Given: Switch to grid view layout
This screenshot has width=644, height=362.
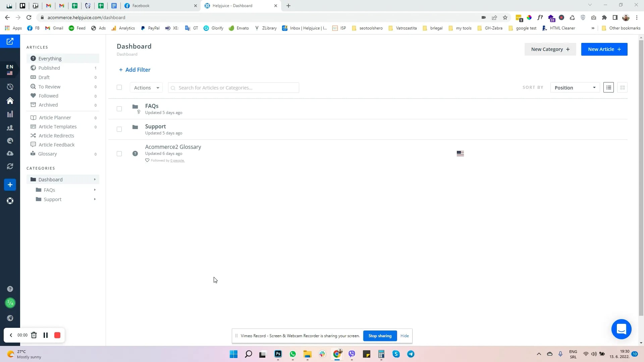Looking at the screenshot, I should (x=622, y=87).
